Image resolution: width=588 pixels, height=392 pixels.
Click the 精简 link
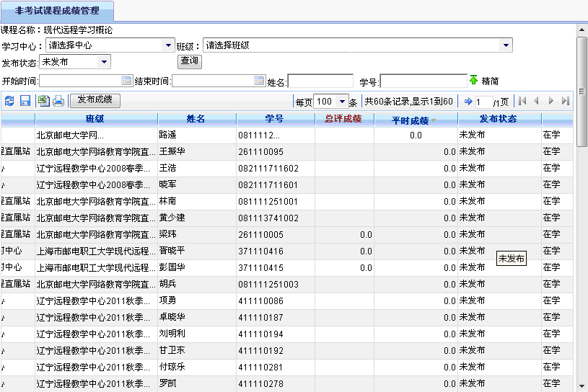coord(490,81)
